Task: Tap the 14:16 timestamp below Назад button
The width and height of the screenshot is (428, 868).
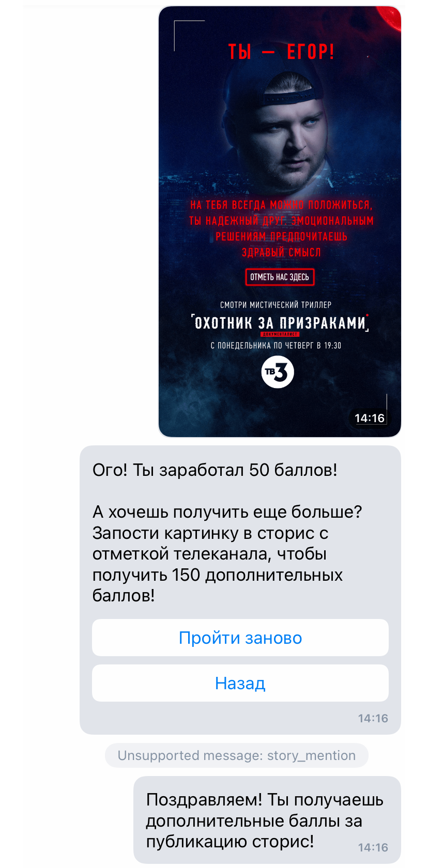Action: pyautogui.click(x=373, y=718)
